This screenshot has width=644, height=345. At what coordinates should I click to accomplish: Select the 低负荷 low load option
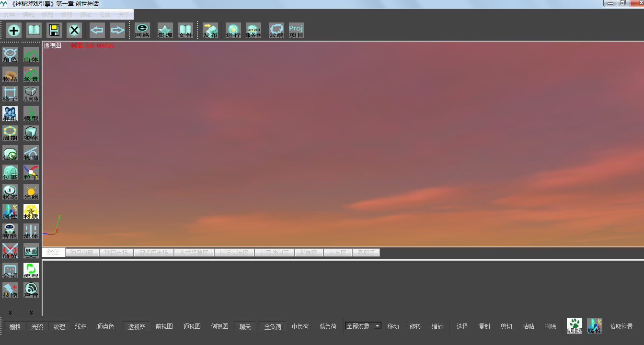pos(328,327)
